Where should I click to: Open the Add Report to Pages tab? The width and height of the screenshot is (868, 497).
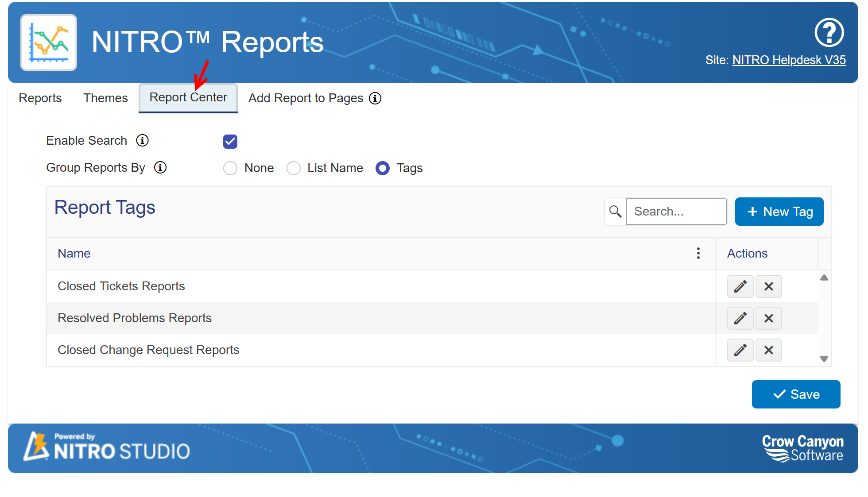(306, 98)
